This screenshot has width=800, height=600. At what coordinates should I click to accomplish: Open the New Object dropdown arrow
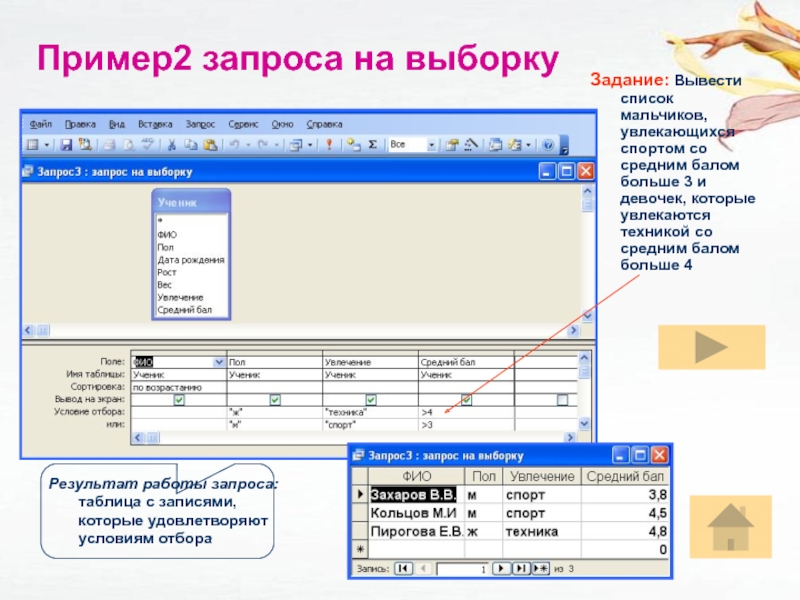[528, 145]
